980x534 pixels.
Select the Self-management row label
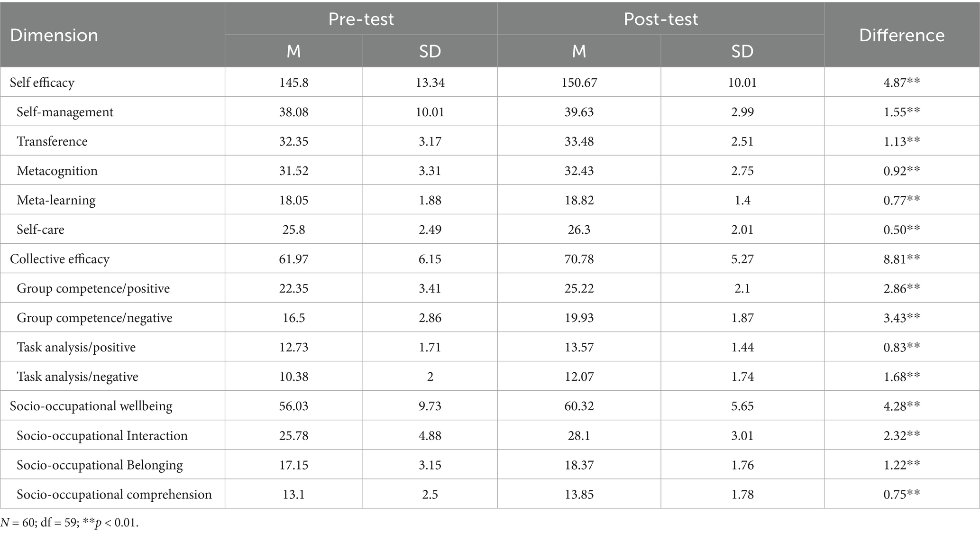[x=65, y=112]
